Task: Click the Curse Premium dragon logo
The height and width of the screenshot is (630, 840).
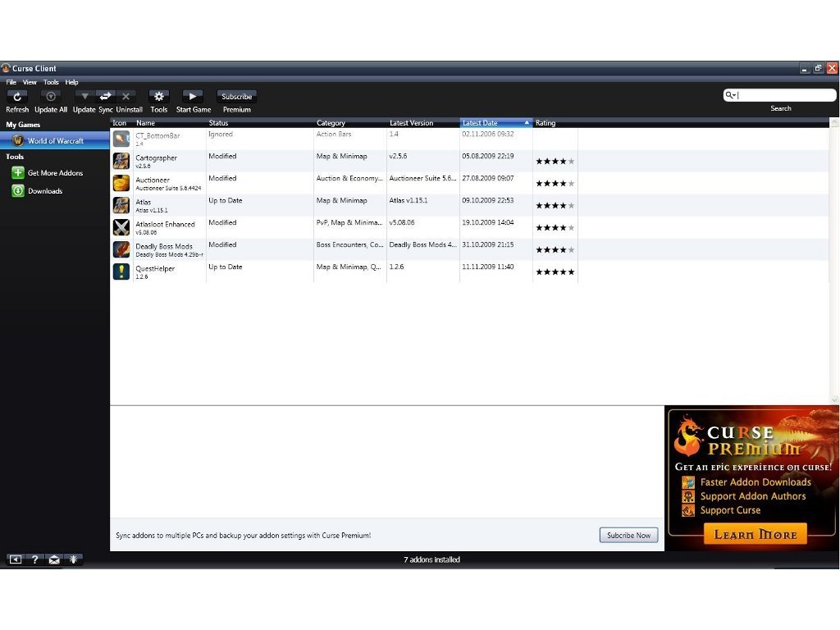Action: pyautogui.click(x=688, y=435)
